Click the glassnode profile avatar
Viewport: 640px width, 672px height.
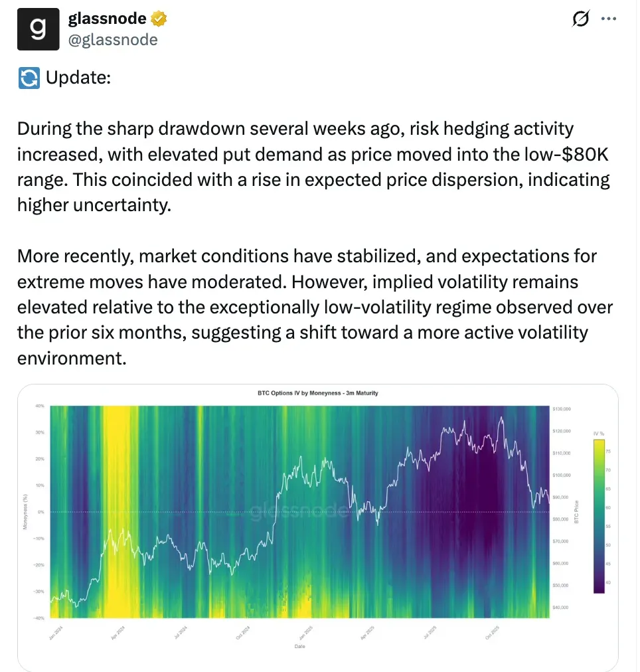click(x=39, y=29)
